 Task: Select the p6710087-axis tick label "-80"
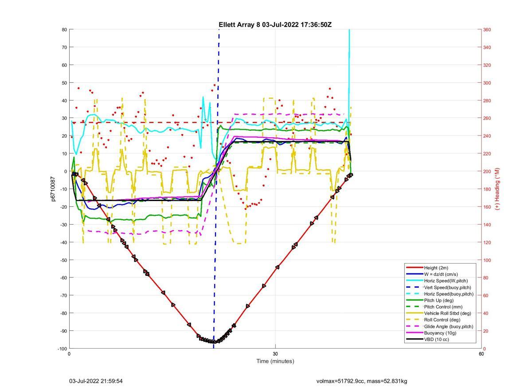pos(63,313)
